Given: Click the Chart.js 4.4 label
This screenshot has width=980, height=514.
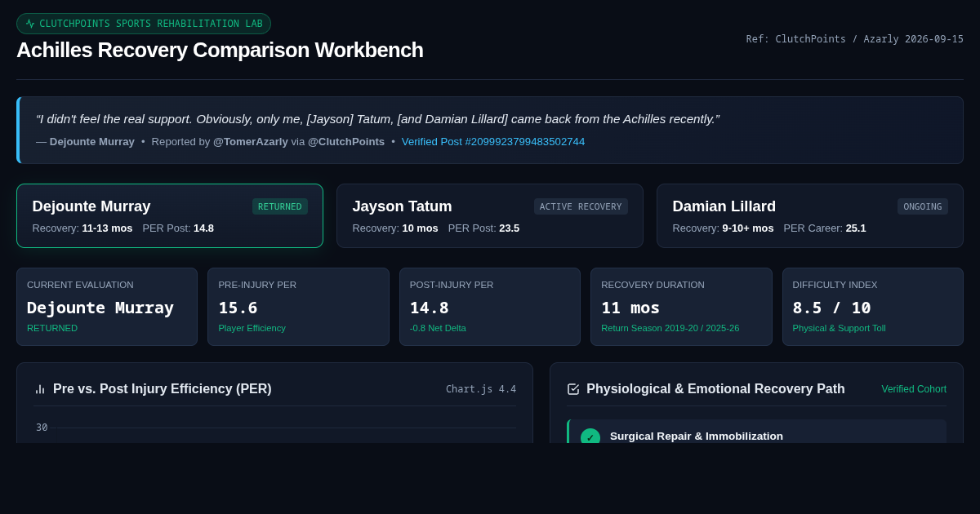Looking at the screenshot, I should tap(481, 389).
